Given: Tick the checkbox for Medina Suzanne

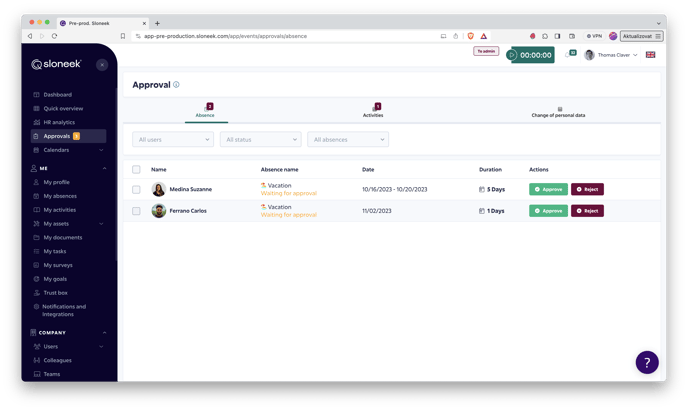Looking at the screenshot, I should (x=136, y=190).
